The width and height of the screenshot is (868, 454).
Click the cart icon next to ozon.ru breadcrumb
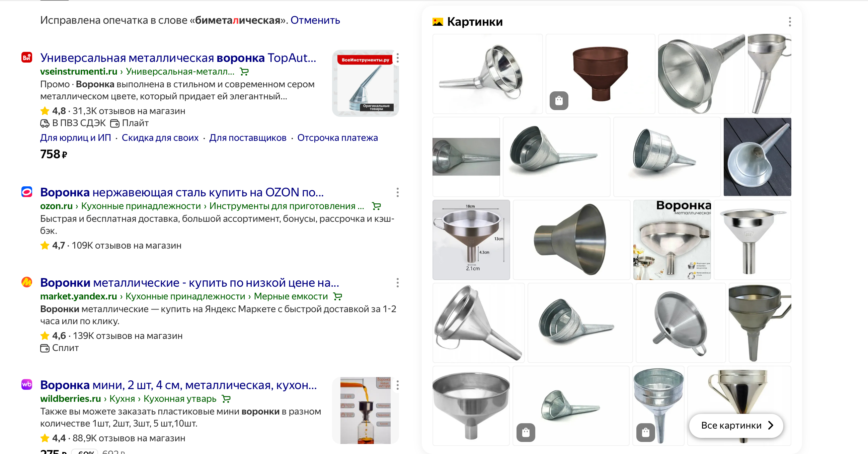point(376,206)
